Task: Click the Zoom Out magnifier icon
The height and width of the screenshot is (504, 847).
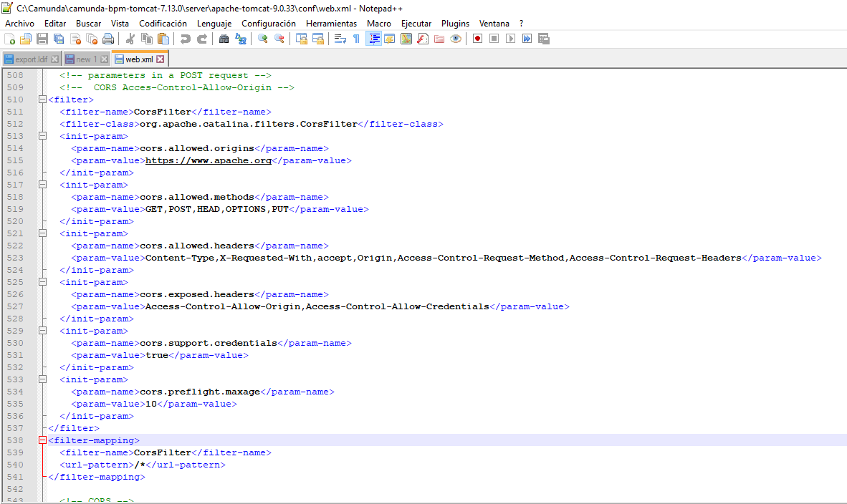Action: (279, 39)
